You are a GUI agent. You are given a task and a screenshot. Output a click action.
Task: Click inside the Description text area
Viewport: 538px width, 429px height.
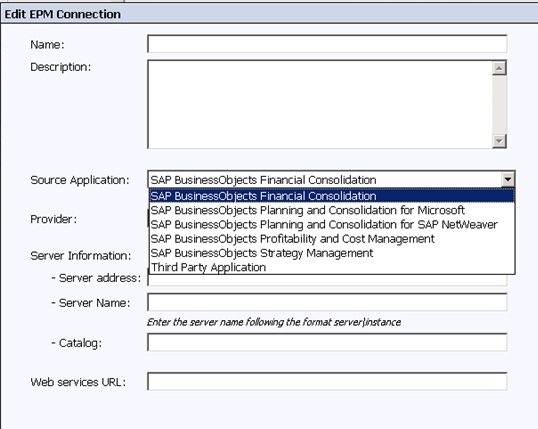pos(320,104)
